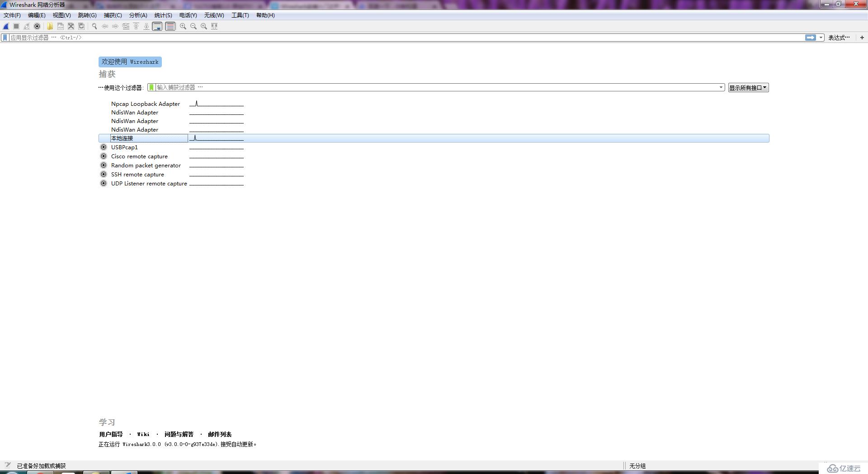Open USBPcap1 interface settings gear

(104, 147)
